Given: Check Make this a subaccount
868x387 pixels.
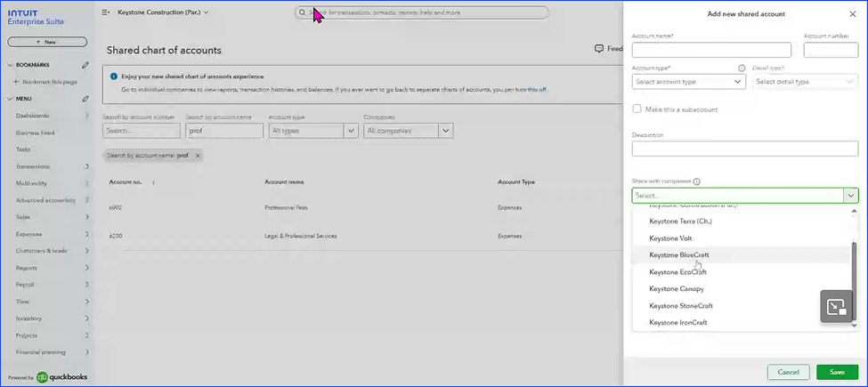Looking at the screenshot, I should pos(637,109).
